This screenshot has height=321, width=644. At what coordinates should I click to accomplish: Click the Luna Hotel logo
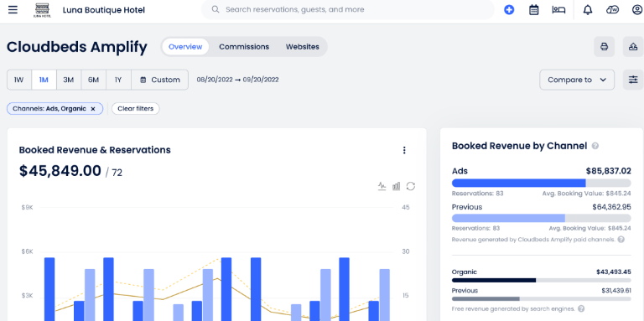pos(42,10)
